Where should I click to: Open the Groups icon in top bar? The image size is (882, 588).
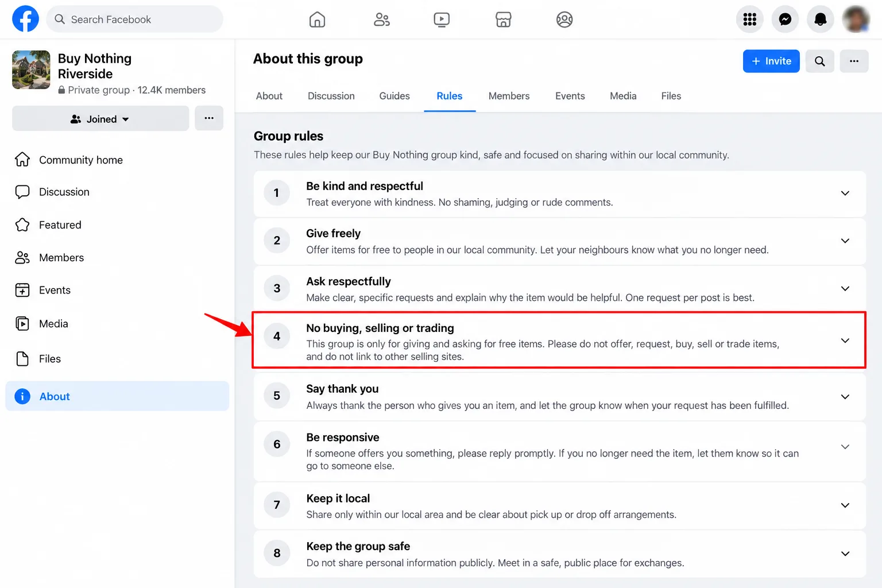click(564, 20)
